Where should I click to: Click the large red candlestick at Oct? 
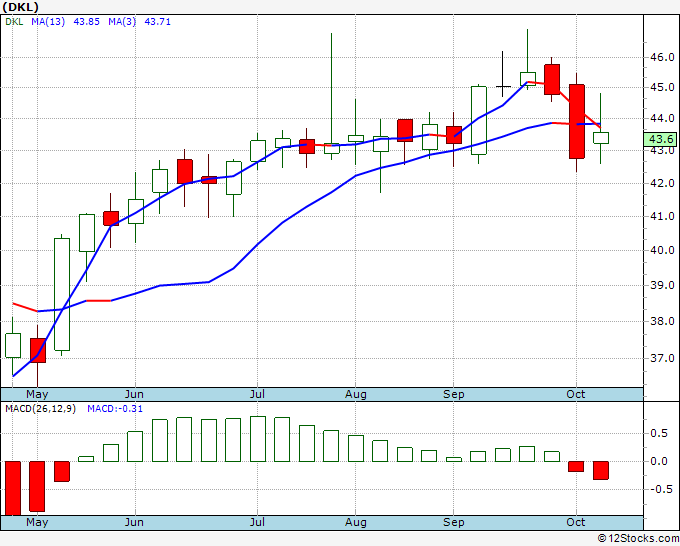tap(577, 121)
